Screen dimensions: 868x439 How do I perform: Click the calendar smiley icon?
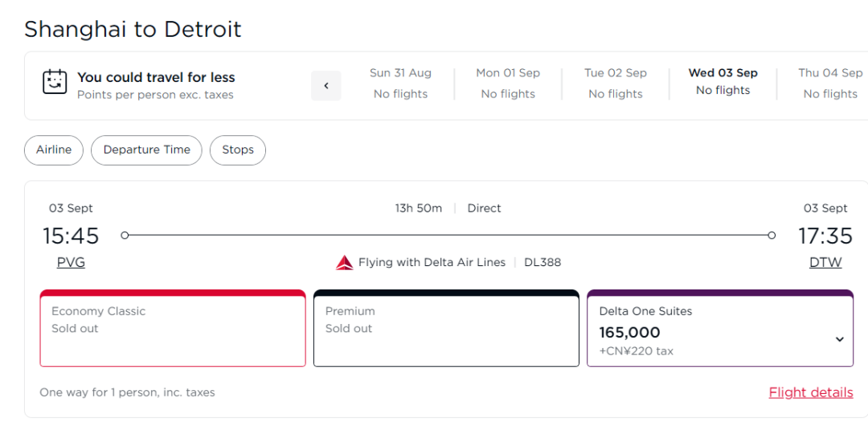[55, 82]
